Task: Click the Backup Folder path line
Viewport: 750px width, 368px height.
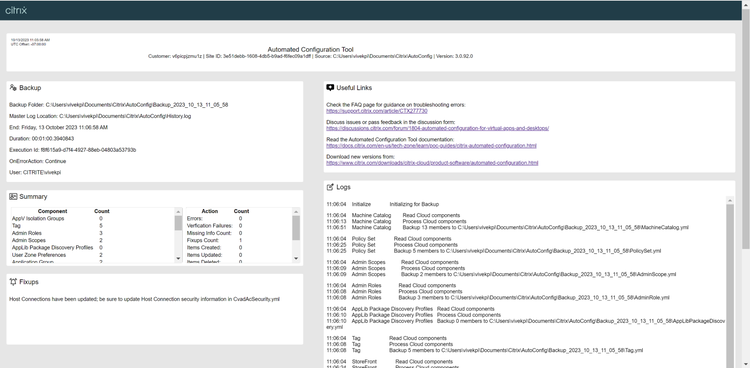Action: 119,104
